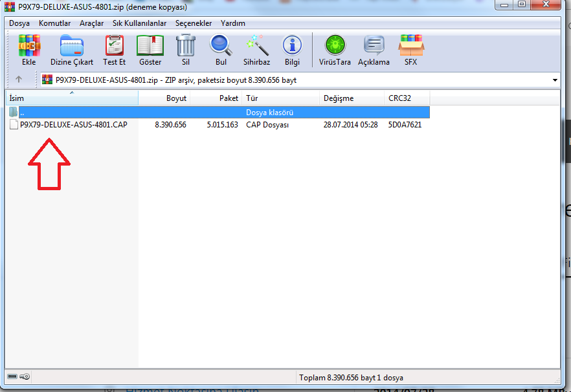
Task: Sort by the Değişme column header
Action: click(352, 98)
